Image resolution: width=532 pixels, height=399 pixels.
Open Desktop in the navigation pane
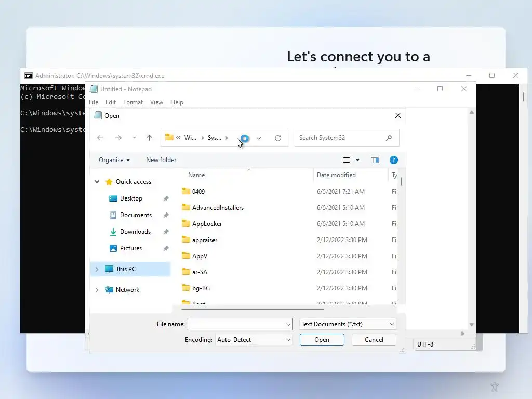(x=131, y=198)
